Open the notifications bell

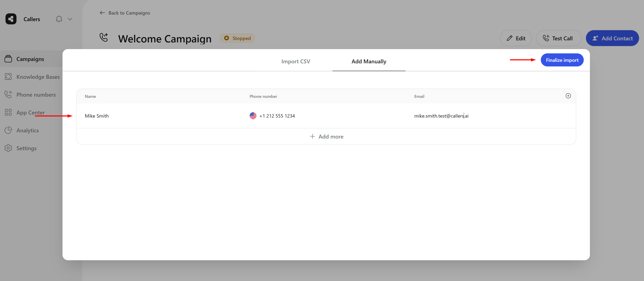(x=59, y=19)
